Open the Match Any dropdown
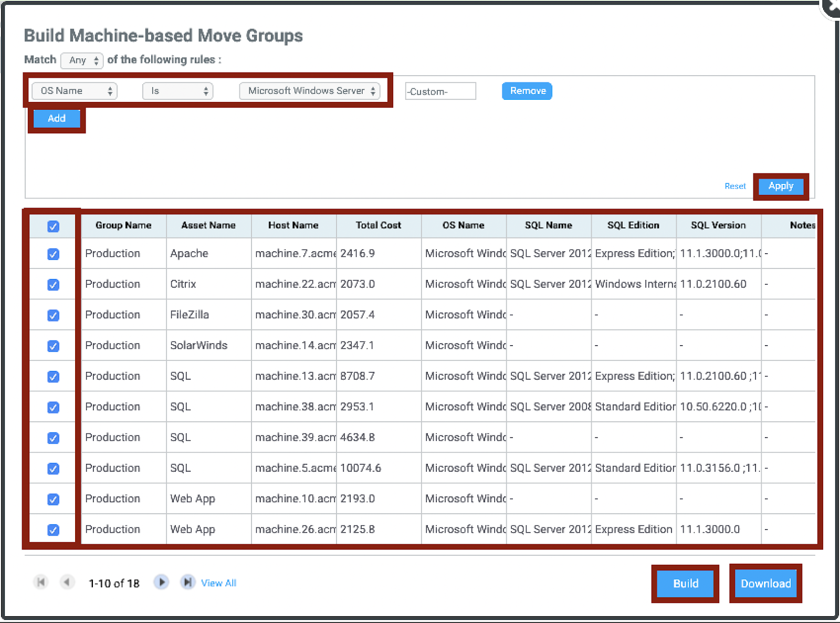This screenshot has height=623, width=840. 82,60
